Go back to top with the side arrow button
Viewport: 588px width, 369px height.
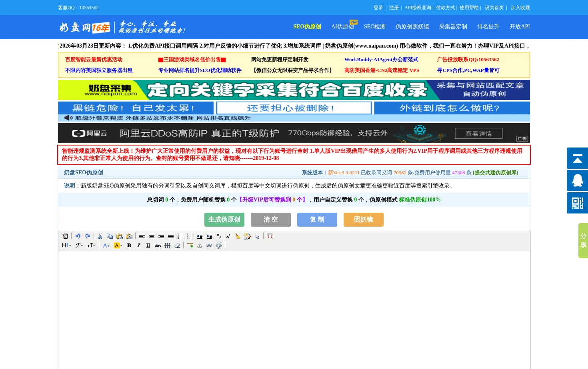point(577,158)
